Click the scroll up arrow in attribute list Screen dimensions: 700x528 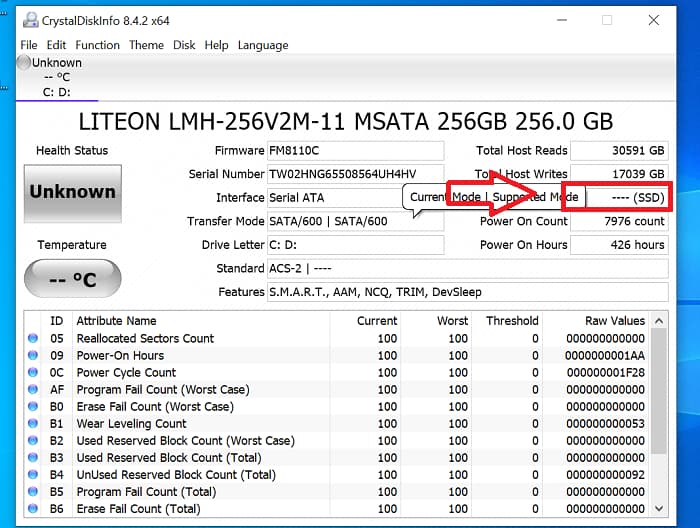[659, 321]
